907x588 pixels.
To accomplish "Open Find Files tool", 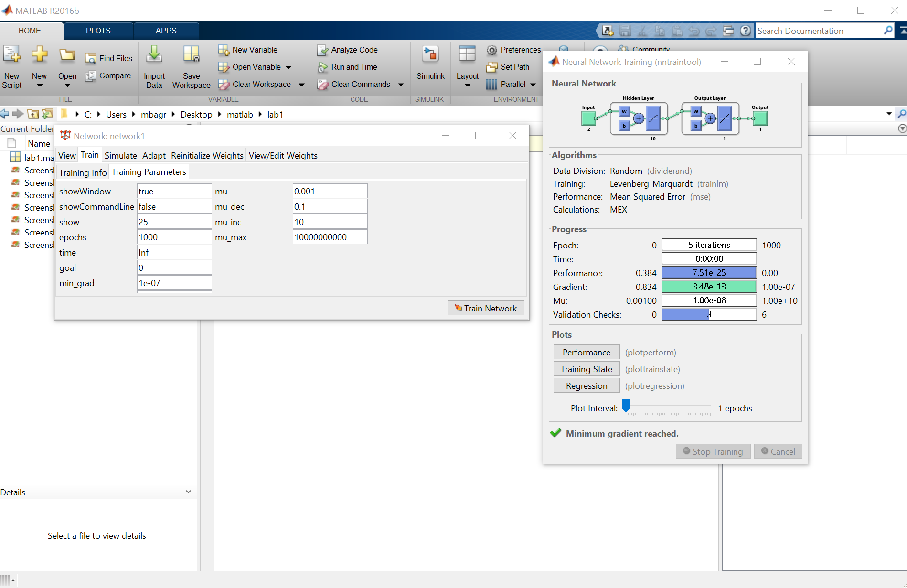I will pyautogui.click(x=108, y=58).
